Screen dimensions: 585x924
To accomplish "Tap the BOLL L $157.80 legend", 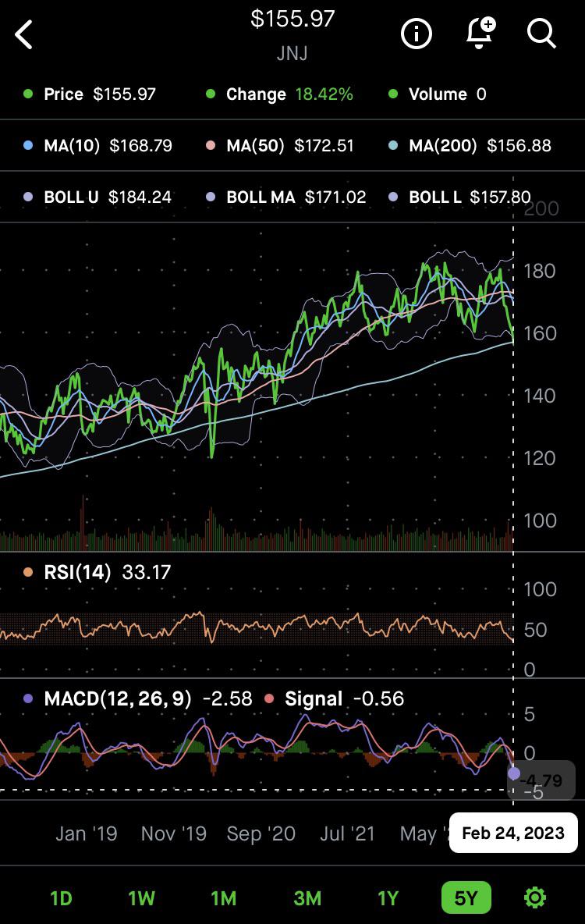I will pyautogui.click(x=459, y=197).
